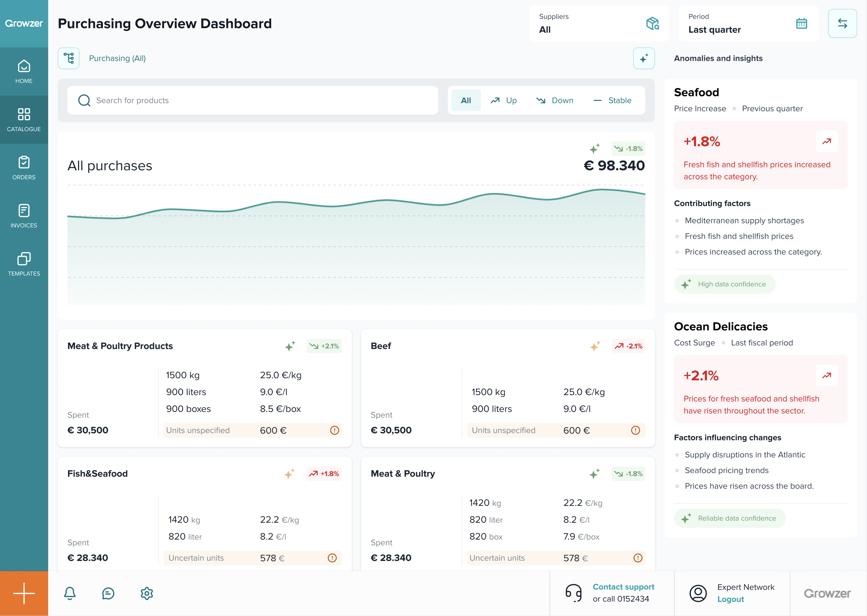Click the swap arrows button near Period
Screen dimensions: 867x616
[842, 23]
